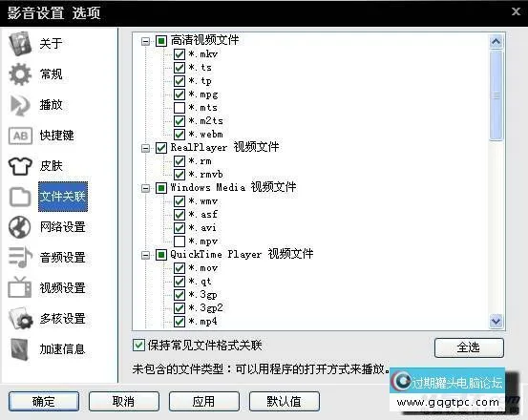
Task: Enable the *.mts association
Action: (x=180, y=108)
